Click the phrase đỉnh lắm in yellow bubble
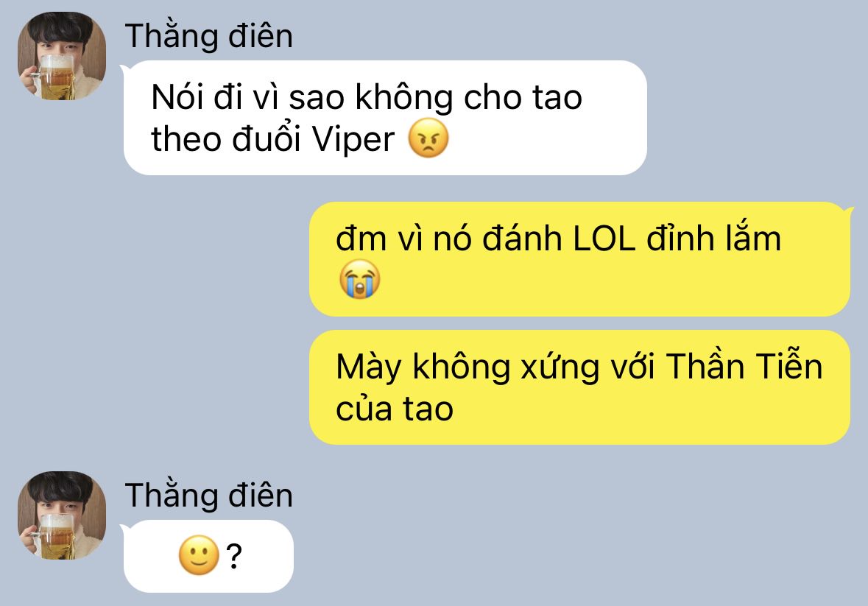 pos(714,239)
